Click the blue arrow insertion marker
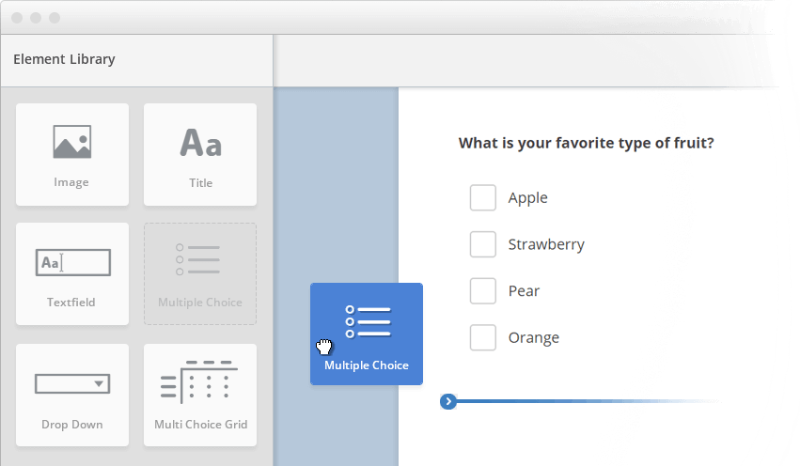Screen dimensions: 800x466 click(448, 402)
